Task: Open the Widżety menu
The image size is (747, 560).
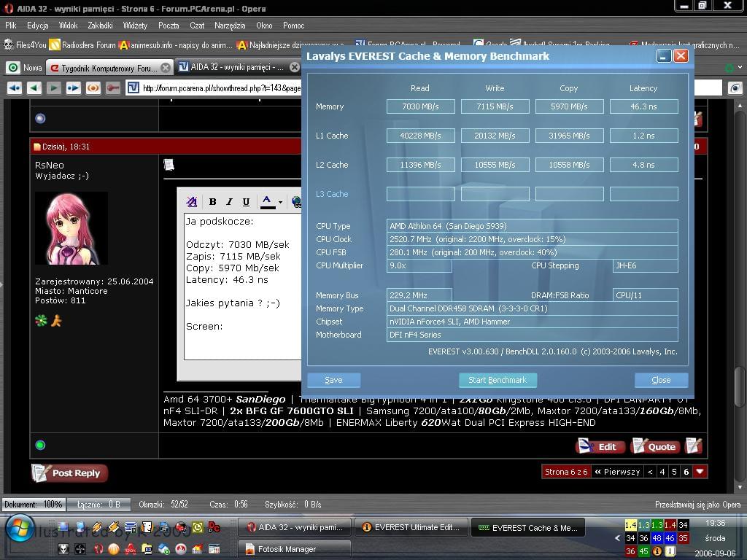Action: (135, 26)
